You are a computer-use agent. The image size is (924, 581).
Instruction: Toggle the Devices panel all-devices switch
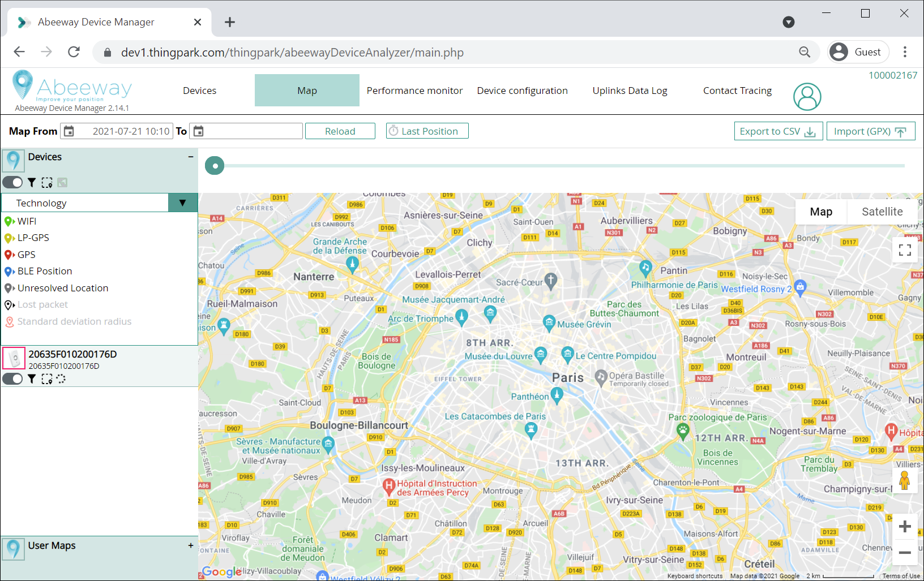coord(12,182)
